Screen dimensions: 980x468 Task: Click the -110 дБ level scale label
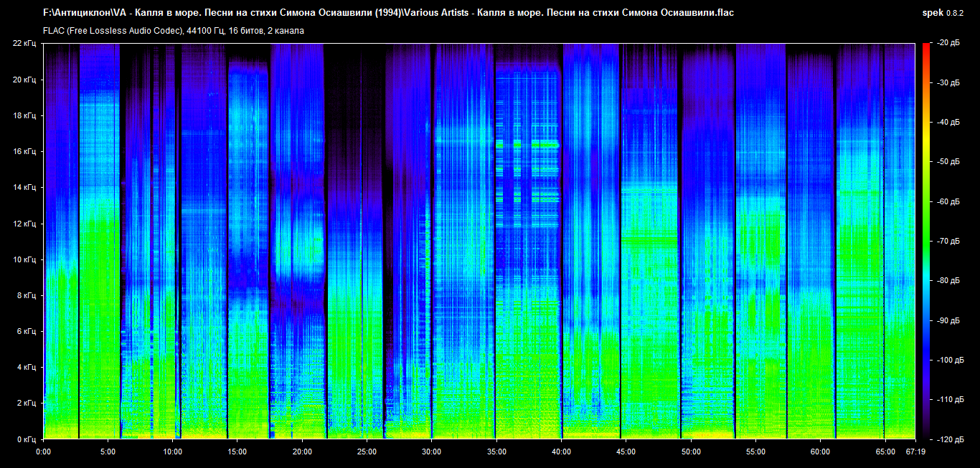[x=951, y=399]
